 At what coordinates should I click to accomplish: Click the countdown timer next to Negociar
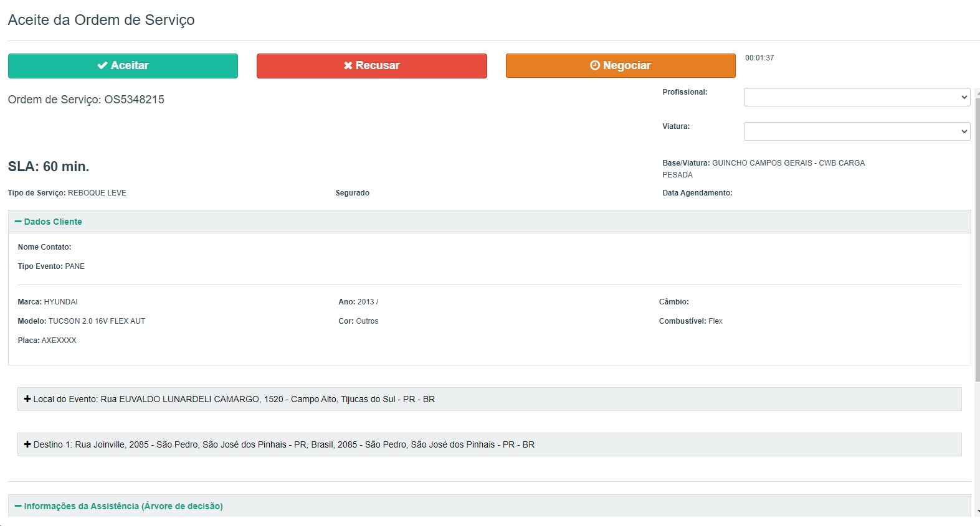[759, 58]
